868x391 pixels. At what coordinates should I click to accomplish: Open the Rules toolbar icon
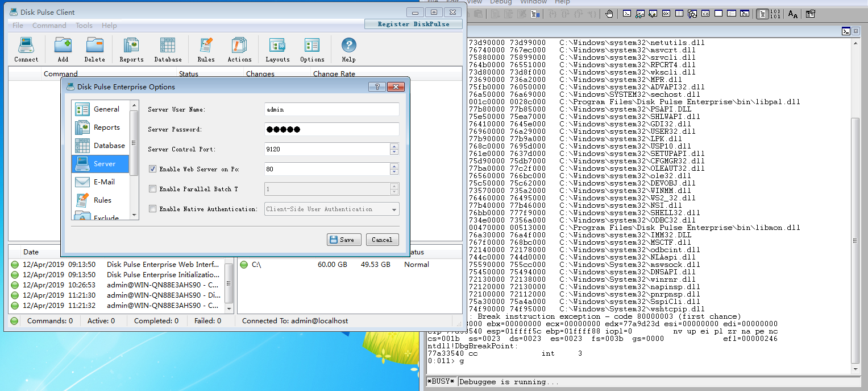pyautogui.click(x=205, y=48)
